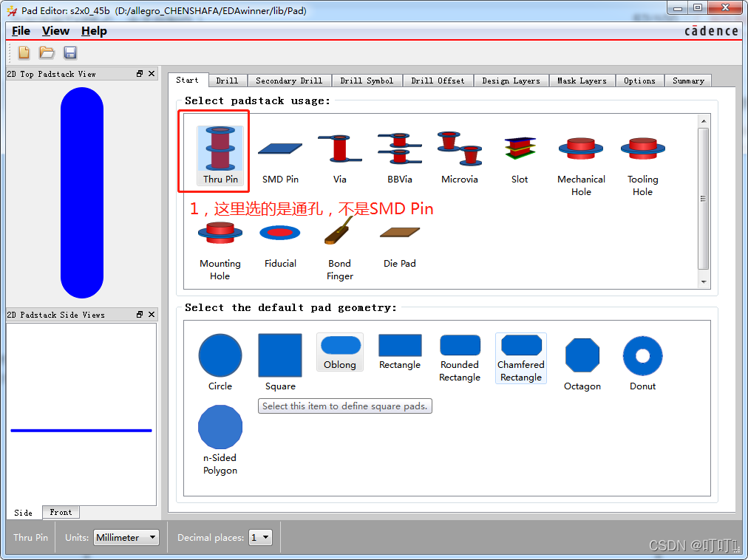Select the Side view tab
Viewport: 748px width, 560px height.
pos(24,512)
